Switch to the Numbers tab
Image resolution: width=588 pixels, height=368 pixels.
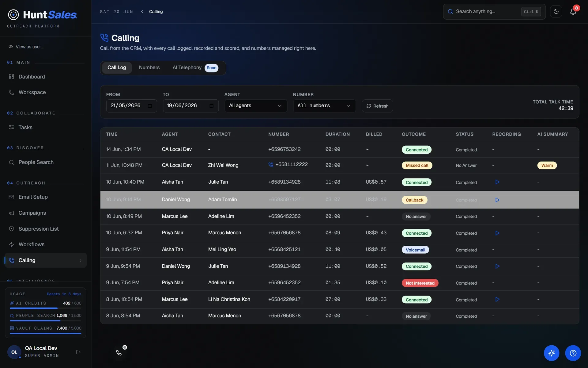coord(149,67)
